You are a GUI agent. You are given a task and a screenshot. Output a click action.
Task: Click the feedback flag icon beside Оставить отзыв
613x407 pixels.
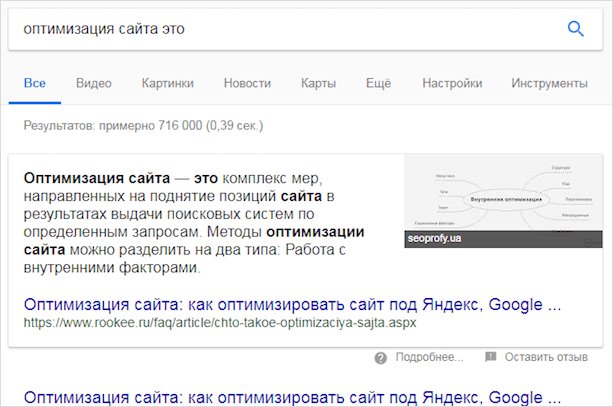click(491, 357)
